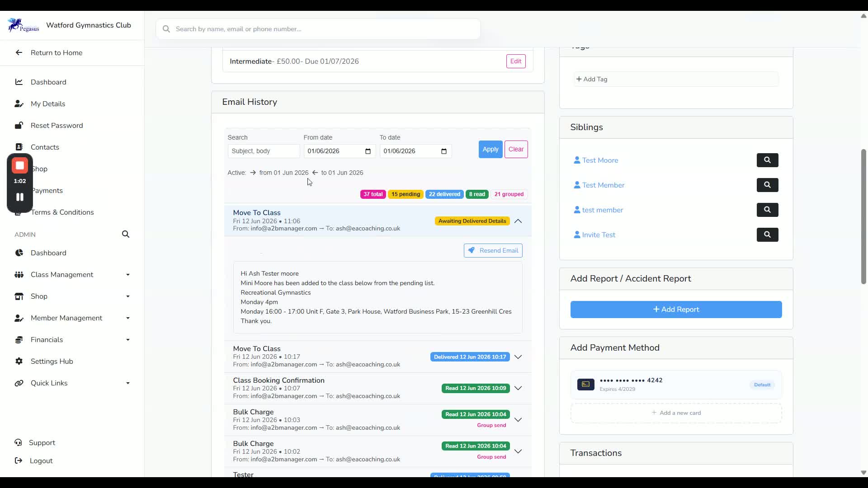Screen dimensions: 868x488
Task: Expand the first Bulk Charge email row
Action: pos(518,420)
